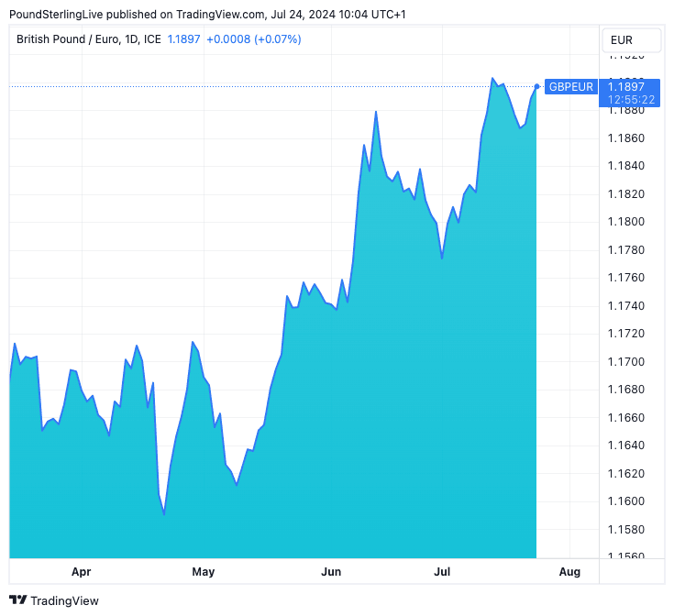Image resolution: width=674 pixels, height=616 pixels.
Task: Click the blue dot at latest data point
Action: (x=536, y=87)
